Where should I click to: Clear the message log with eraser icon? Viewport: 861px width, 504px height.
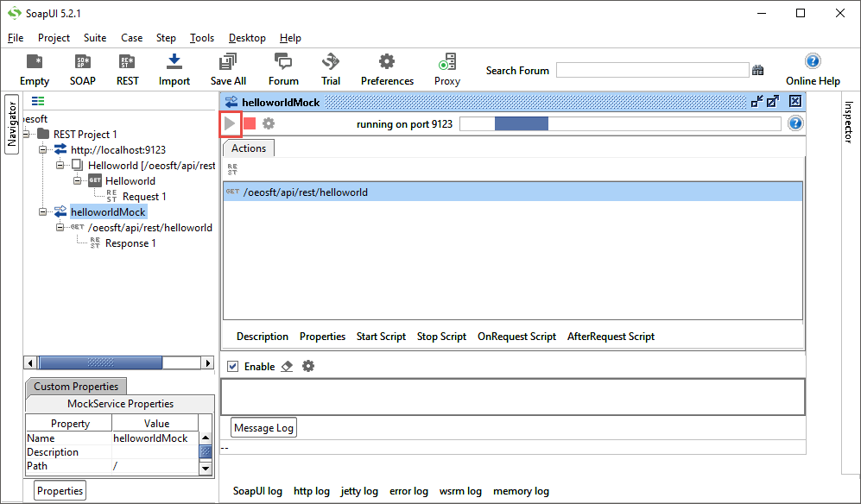[288, 366]
